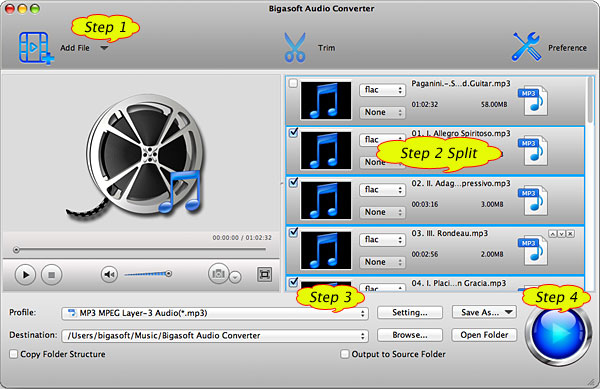The image size is (600, 389).
Task: Click the Add File film icon
Action: tap(36, 48)
